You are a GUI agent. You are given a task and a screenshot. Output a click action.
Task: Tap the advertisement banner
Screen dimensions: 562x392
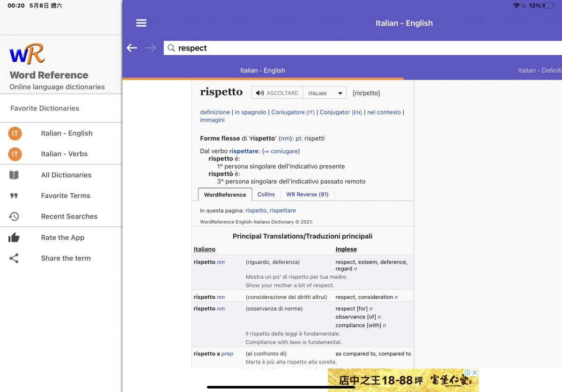coord(403,380)
